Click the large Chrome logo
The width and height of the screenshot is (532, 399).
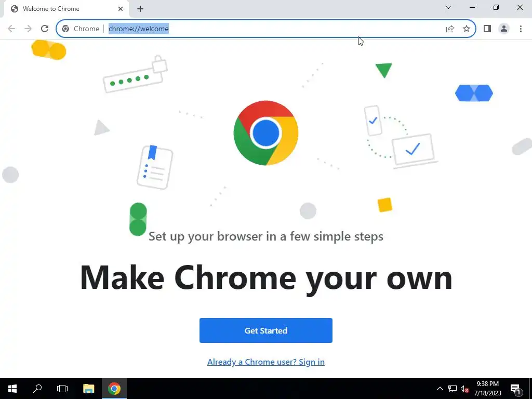click(x=266, y=133)
